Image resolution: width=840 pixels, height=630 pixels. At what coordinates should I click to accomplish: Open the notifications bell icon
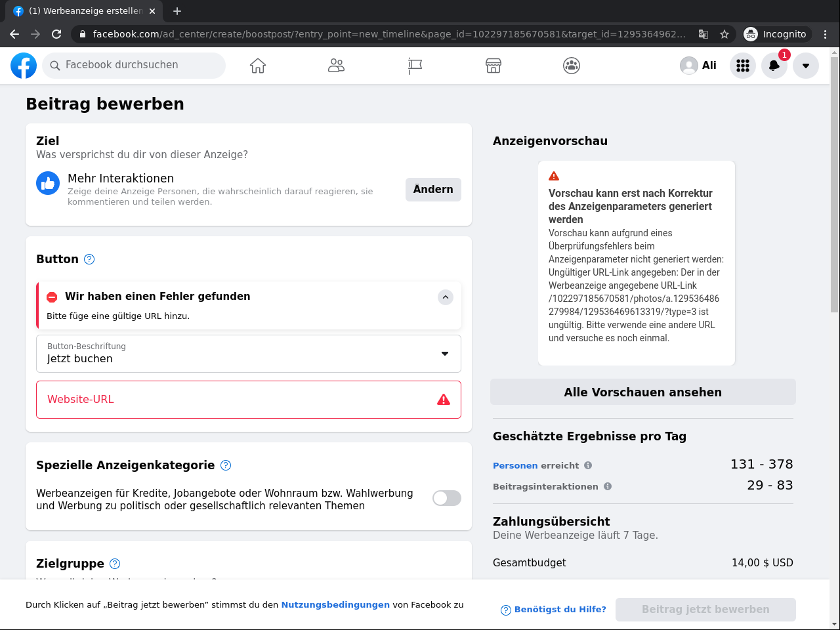coord(774,66)
